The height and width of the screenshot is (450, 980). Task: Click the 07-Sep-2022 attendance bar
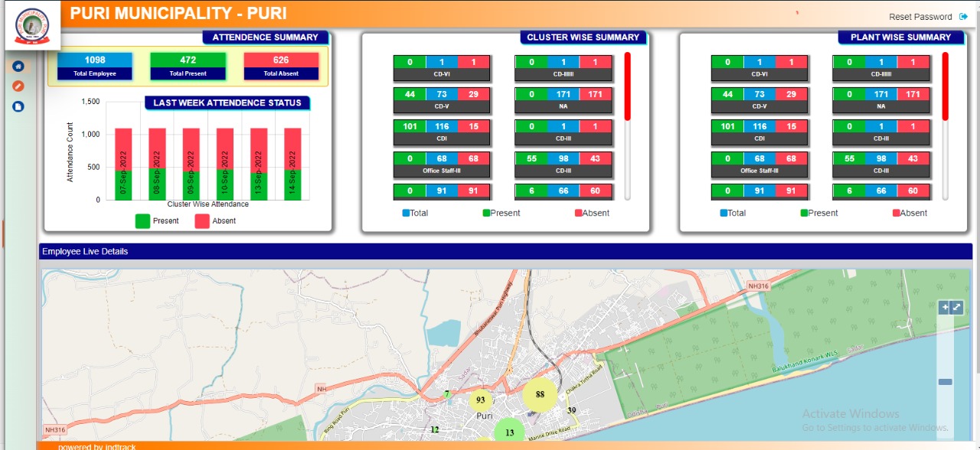(x=124, y=164)
